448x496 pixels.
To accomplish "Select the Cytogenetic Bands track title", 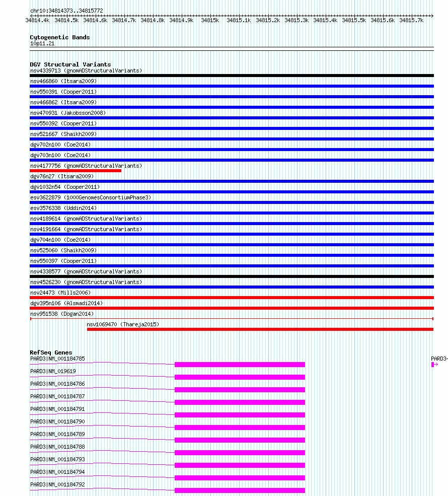I will 60,37.
